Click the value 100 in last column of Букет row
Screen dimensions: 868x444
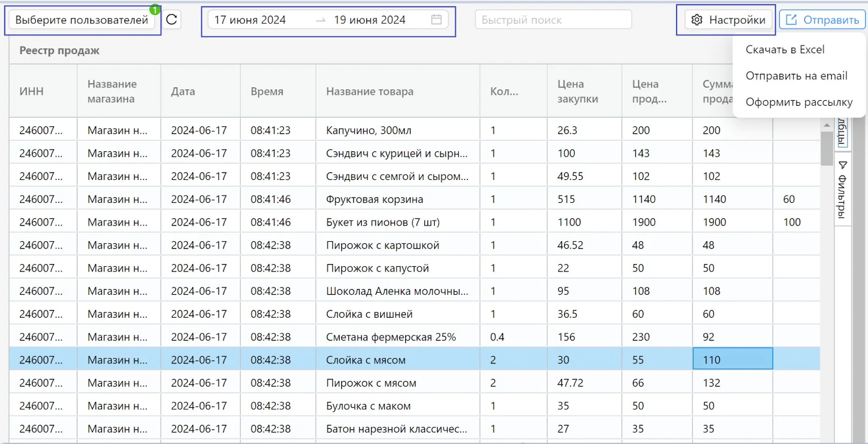(x=796, y=222)
